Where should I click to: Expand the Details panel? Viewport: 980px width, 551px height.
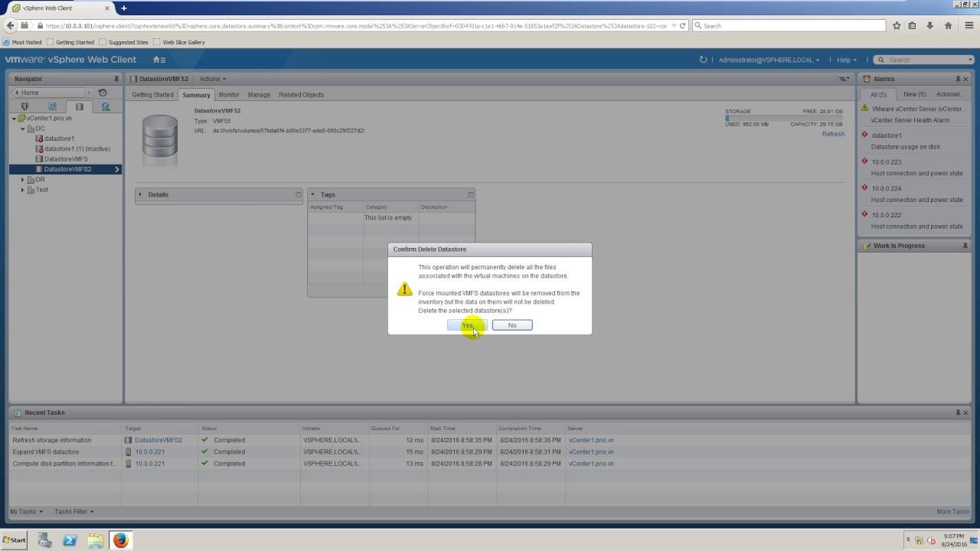point(141,194)
